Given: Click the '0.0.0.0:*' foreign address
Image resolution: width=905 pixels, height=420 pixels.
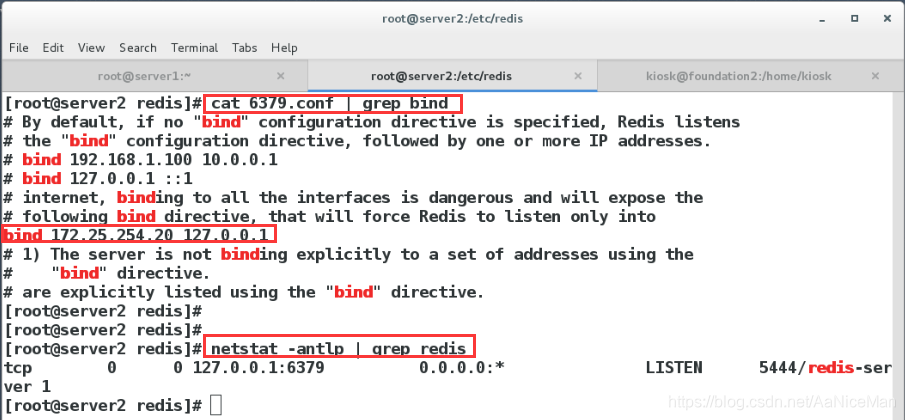Looking at the screenshot, I should click(x=462, y=368).
